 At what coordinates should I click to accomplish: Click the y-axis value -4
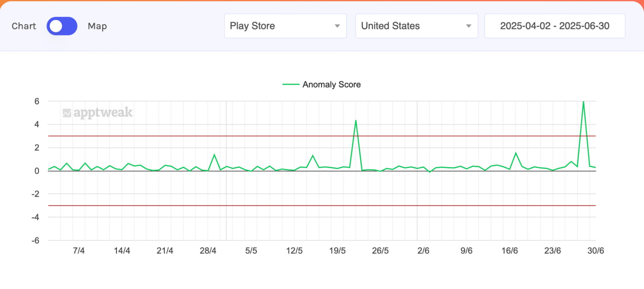tap(35, 217)
